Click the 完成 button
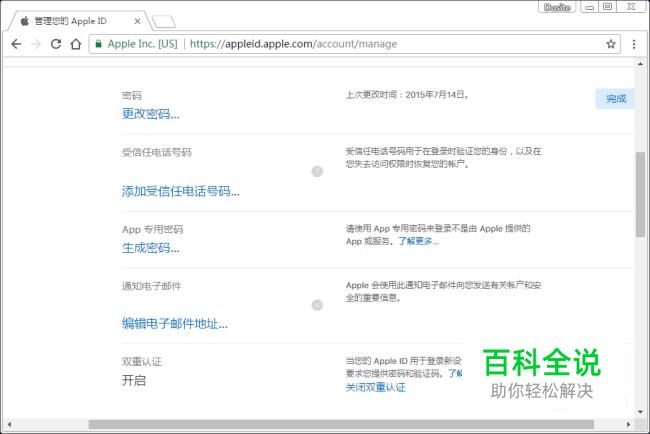 pyautogui.click(x=616, y=99)
